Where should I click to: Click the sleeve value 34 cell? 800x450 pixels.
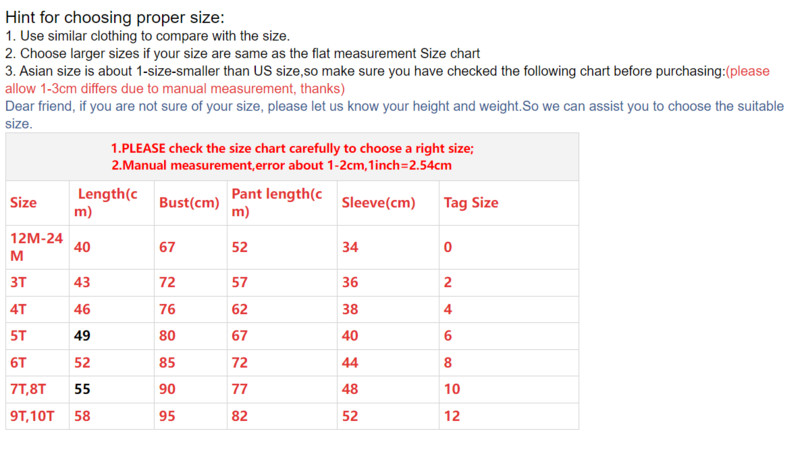350,247
